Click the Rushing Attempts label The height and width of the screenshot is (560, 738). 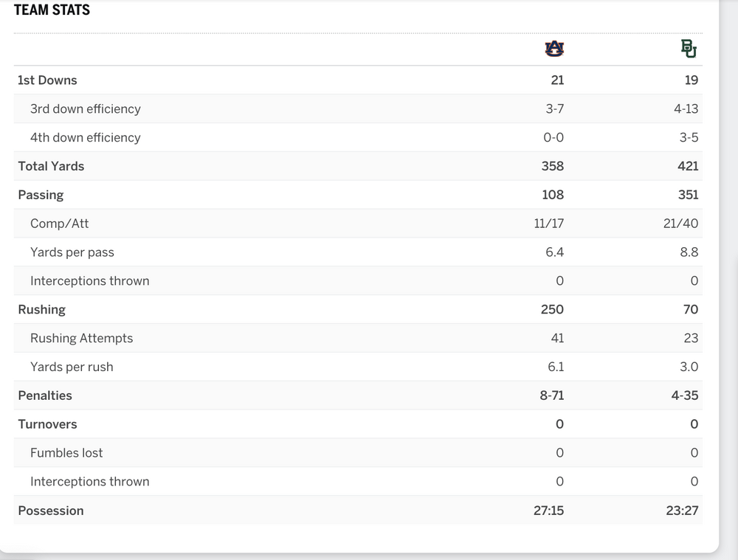pos(81,339)
